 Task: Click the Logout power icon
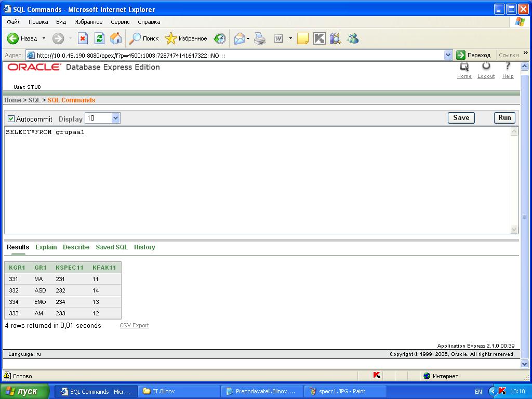point(486,66)
